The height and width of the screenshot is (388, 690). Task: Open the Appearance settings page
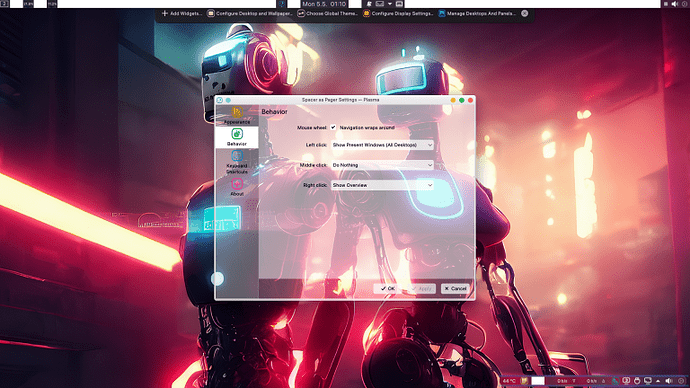coord(237,115)
